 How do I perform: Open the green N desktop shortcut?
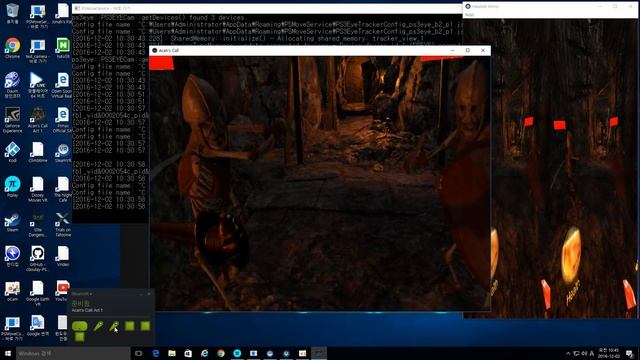[x=63, y=47]
